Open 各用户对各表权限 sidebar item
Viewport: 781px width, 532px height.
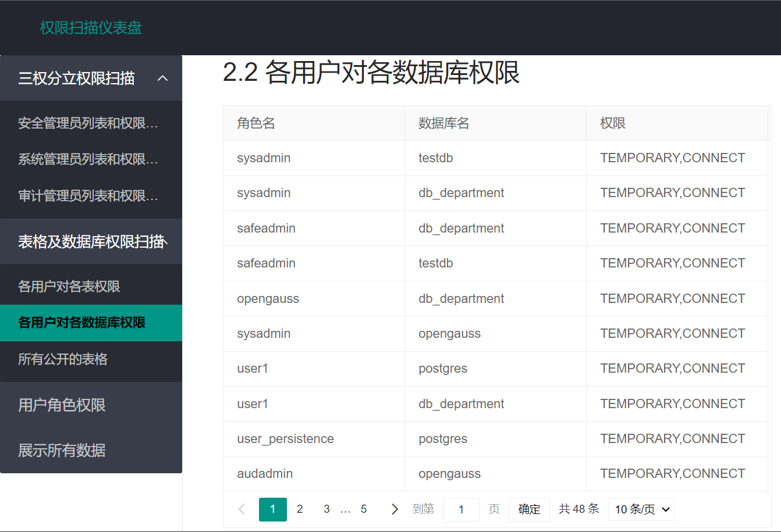tap(91, 287)
